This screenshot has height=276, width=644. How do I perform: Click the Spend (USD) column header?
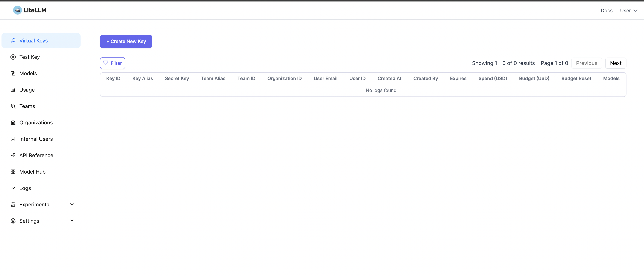(492, 78)
